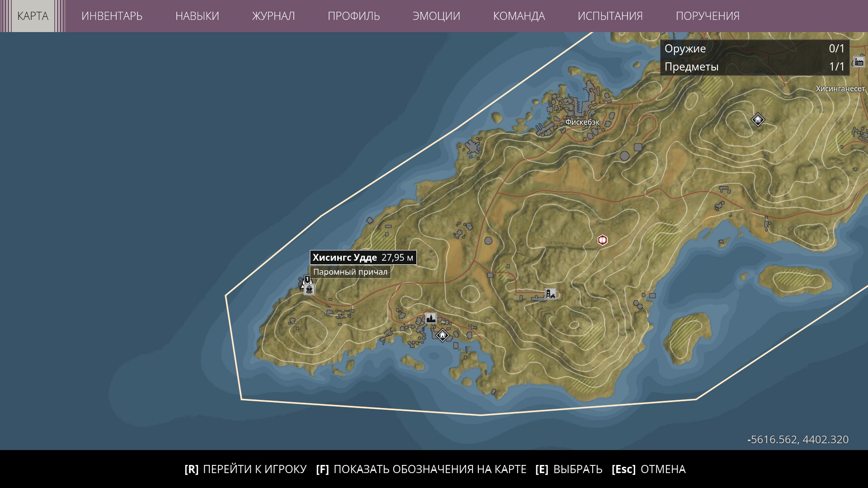Switch to the Инвентарь tab

tap(112, 16)
